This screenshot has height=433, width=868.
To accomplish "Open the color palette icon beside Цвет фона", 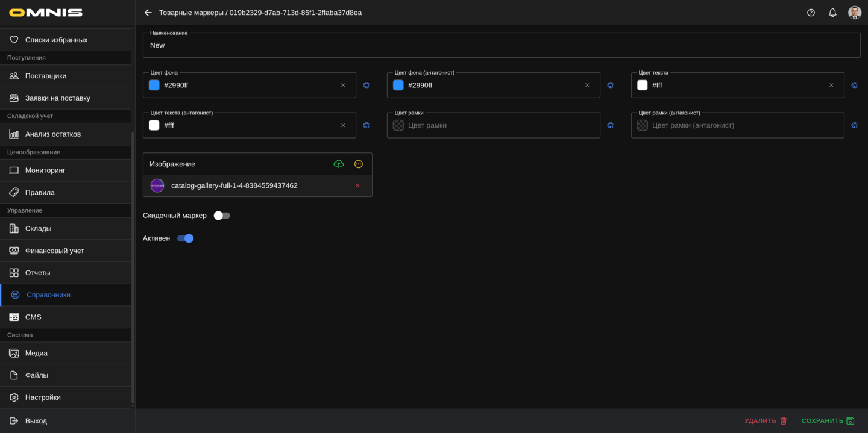I will click(366, 86).
